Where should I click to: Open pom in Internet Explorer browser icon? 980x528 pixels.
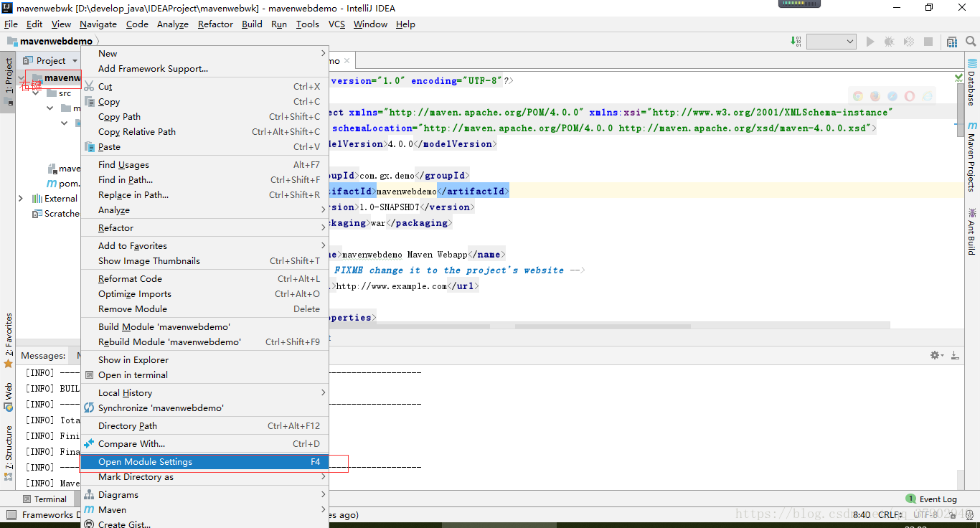[x=928, y=96]
